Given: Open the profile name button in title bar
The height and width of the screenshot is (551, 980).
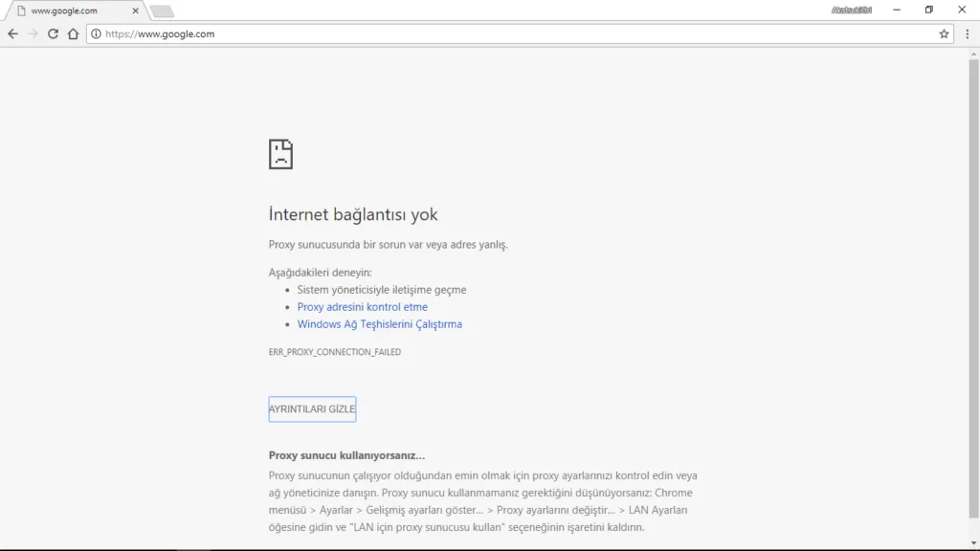Looking at the screenshot, I should pyautogui.click(x=851, y=10).
